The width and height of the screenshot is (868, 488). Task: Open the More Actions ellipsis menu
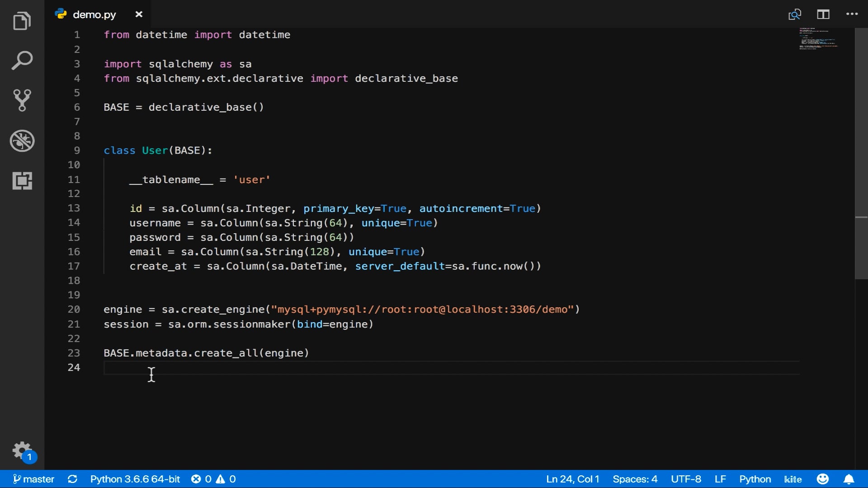point(852,14)
